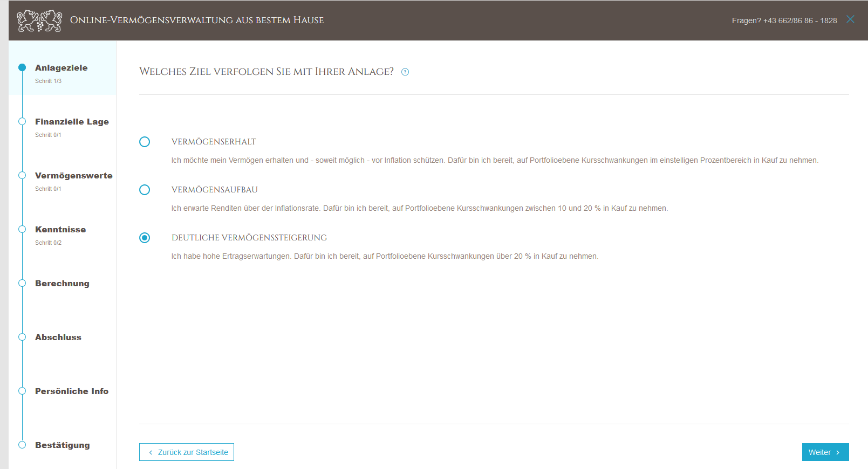Click the lion crest logo in header
This screenshot has width=868, height=469.
39,20
